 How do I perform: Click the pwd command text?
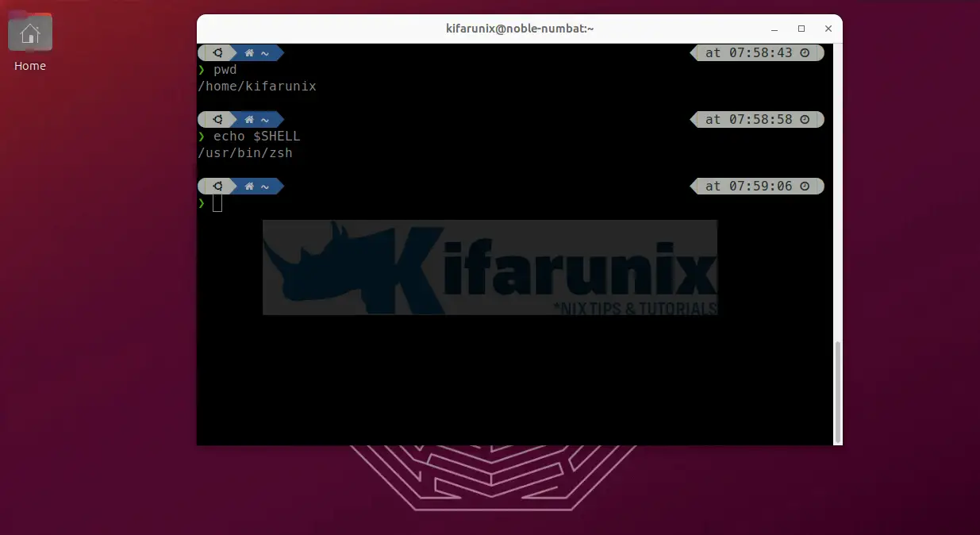click(x=225, y=70)
